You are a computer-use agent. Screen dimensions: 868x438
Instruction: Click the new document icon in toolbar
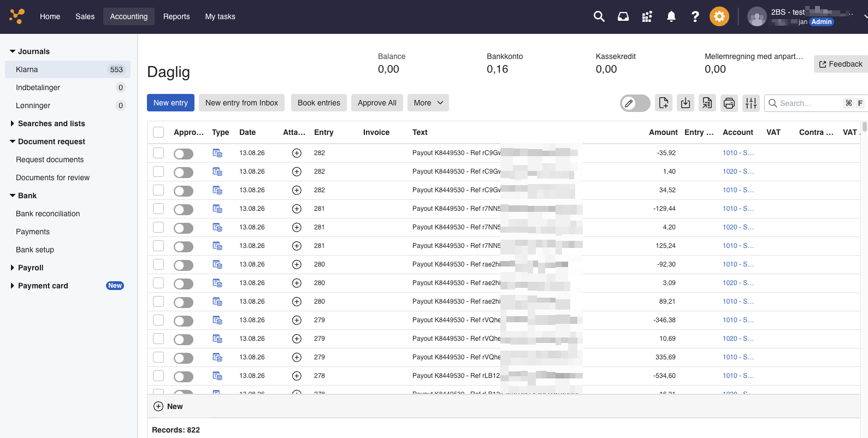coord(663,103)
